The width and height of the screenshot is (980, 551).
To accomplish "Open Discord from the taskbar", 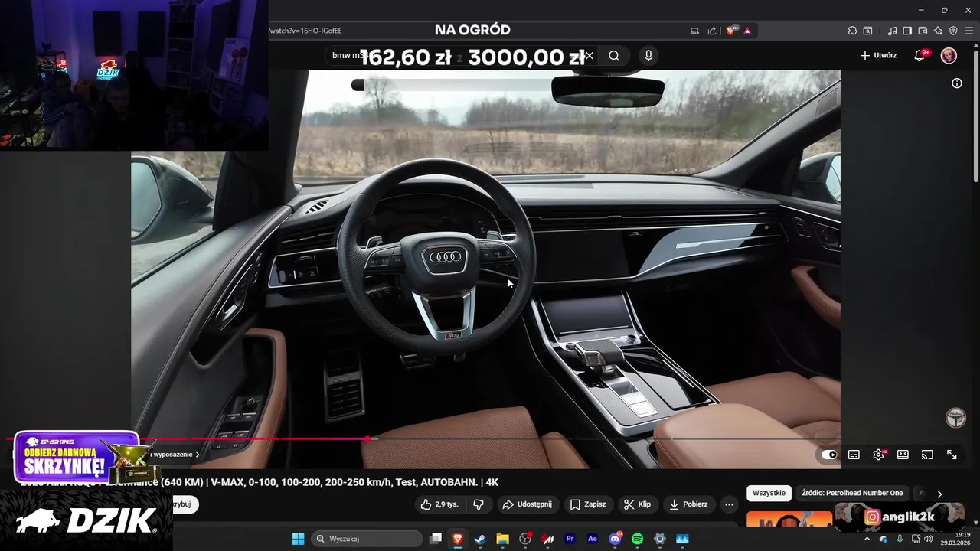I will point(615,539).
